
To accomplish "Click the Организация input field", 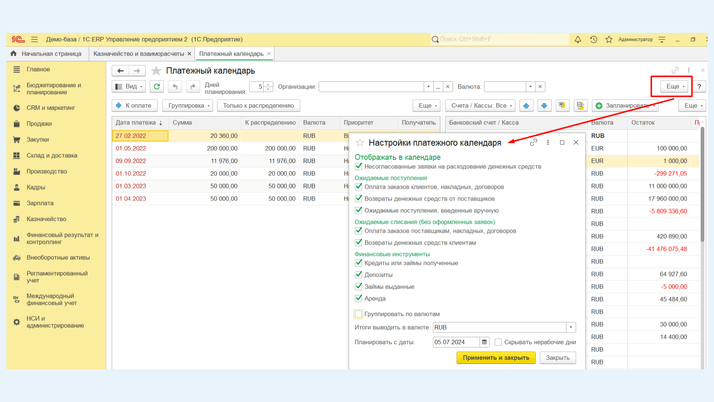I will pos(370,87).
